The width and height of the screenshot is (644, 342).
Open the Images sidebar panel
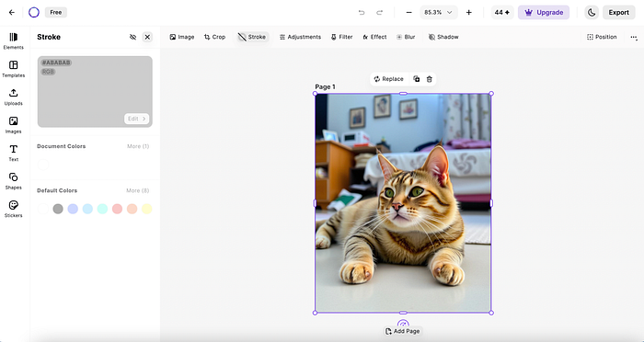click(x=14, y=125)
